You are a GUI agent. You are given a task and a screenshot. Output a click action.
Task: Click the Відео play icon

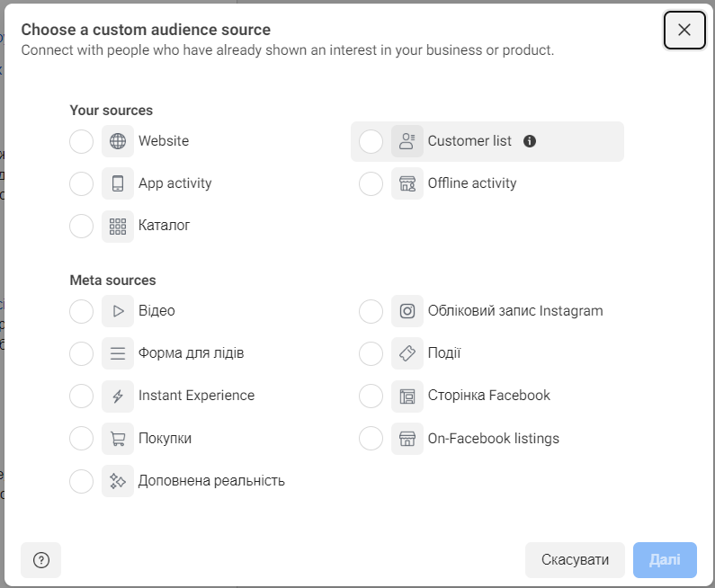(118, 311)
